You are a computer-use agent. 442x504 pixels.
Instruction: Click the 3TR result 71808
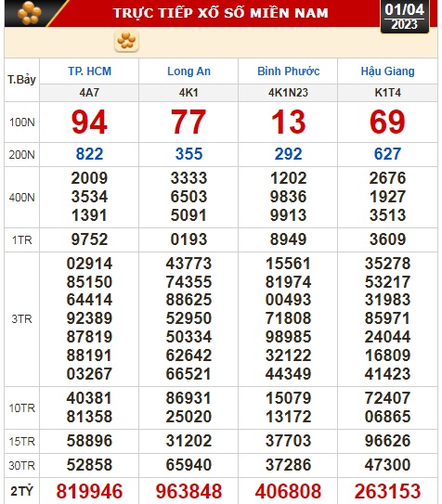pyautogui.click(x=289, y=318)
